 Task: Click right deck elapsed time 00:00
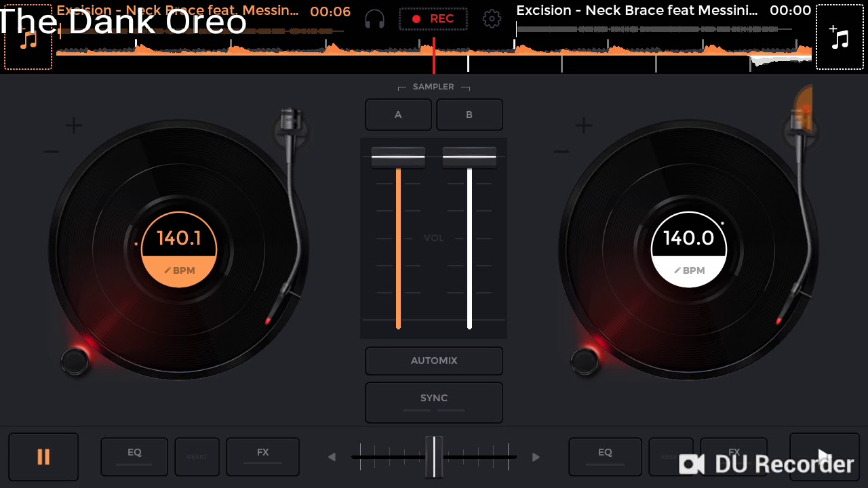tap(791, 10)
